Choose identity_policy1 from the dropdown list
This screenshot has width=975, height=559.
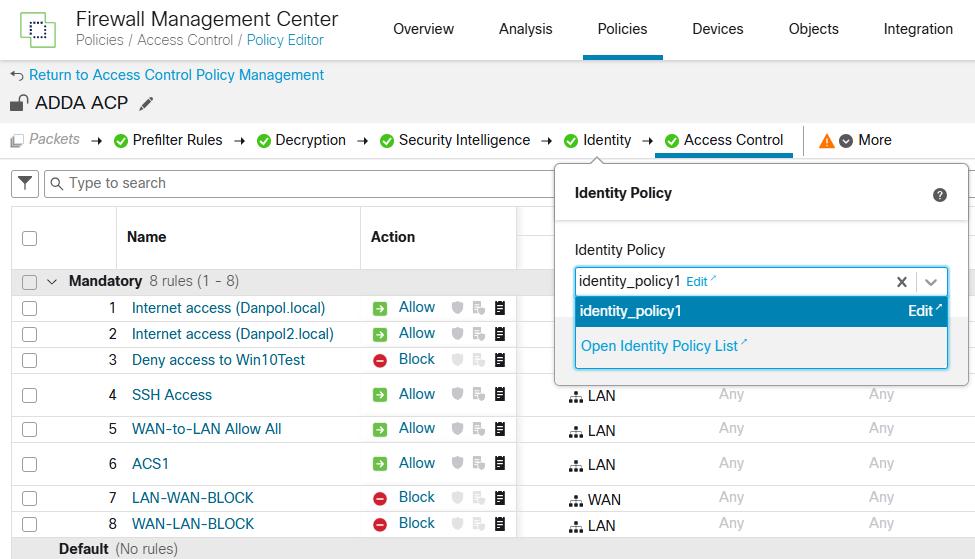[761, 311]
